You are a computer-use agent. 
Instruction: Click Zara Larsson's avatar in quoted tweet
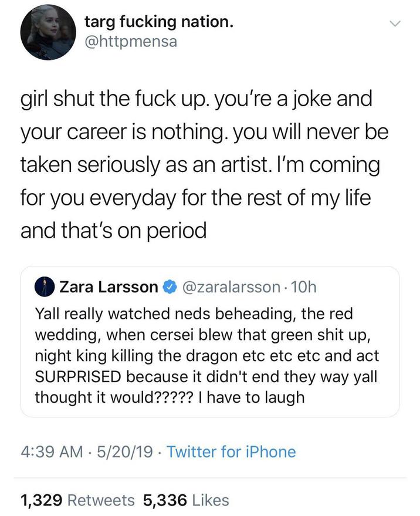[44, 287]
